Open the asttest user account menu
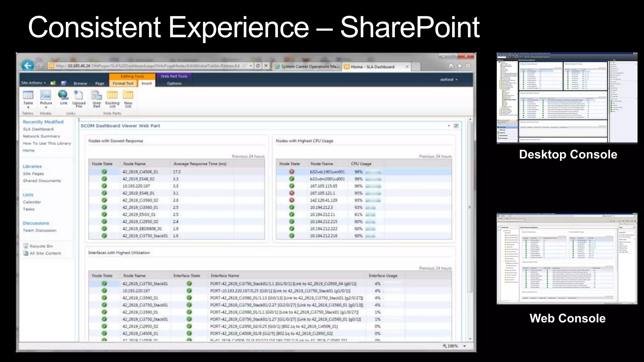This screenshot has width=644, height=362. 449,80
